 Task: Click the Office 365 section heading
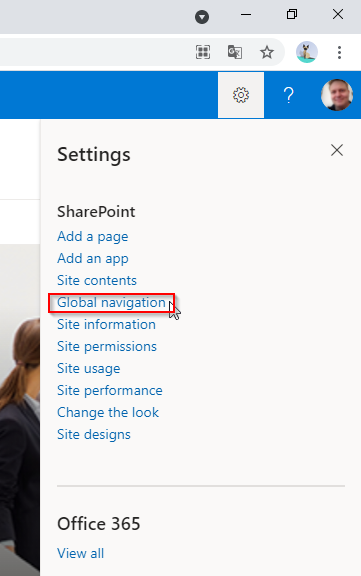[x=99, y=524]
